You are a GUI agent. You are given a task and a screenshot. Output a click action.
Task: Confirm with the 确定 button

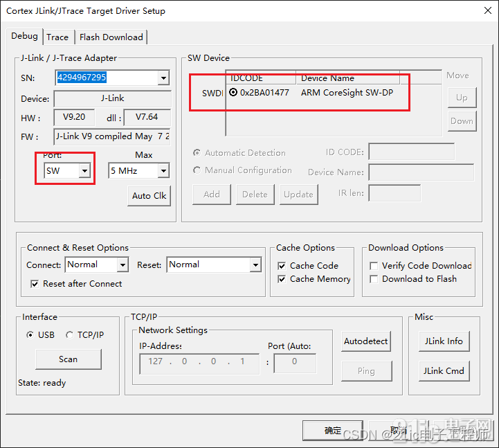[333, 431]
